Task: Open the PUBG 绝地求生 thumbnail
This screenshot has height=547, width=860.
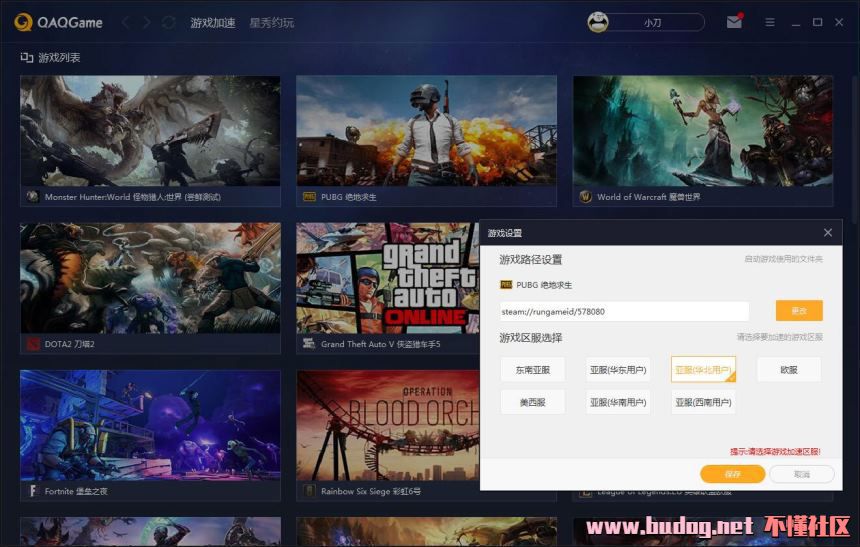Action: (x=426, y=131)
